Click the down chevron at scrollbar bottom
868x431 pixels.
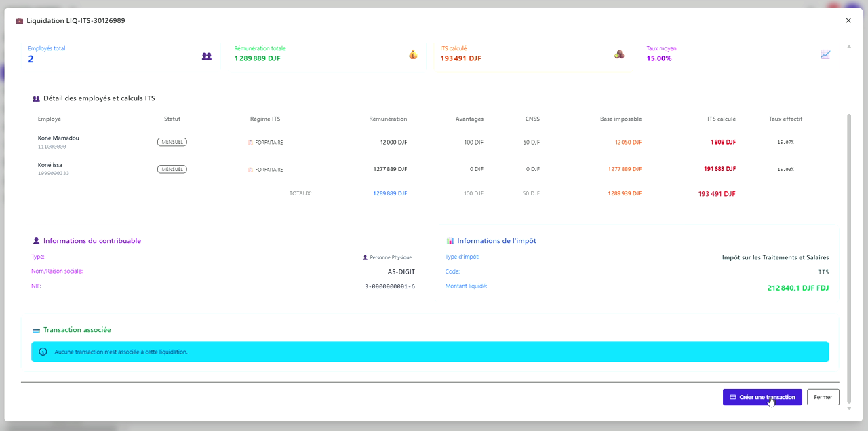pos(848,408)
